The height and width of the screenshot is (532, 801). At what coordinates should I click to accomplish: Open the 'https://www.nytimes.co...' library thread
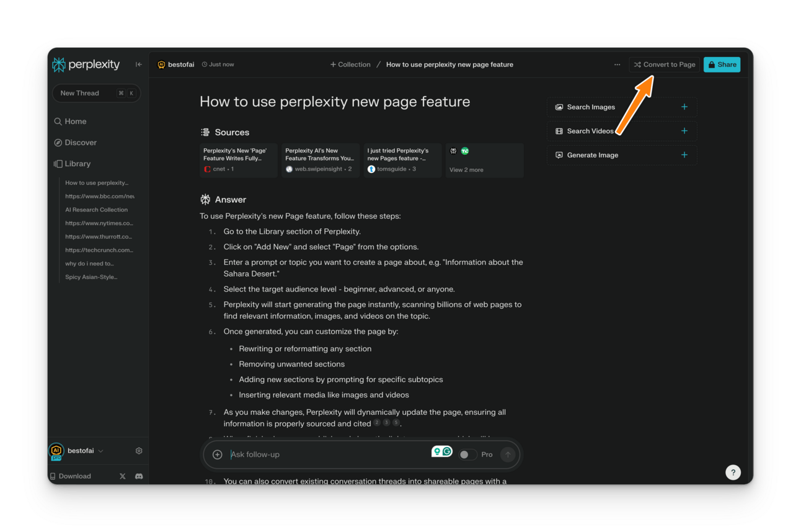point(99,223)
